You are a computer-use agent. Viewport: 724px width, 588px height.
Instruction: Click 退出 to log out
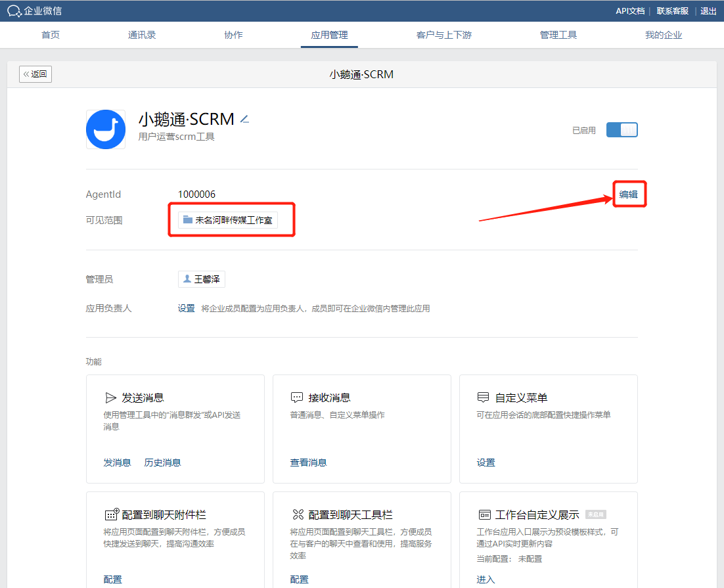click(708, 11)
